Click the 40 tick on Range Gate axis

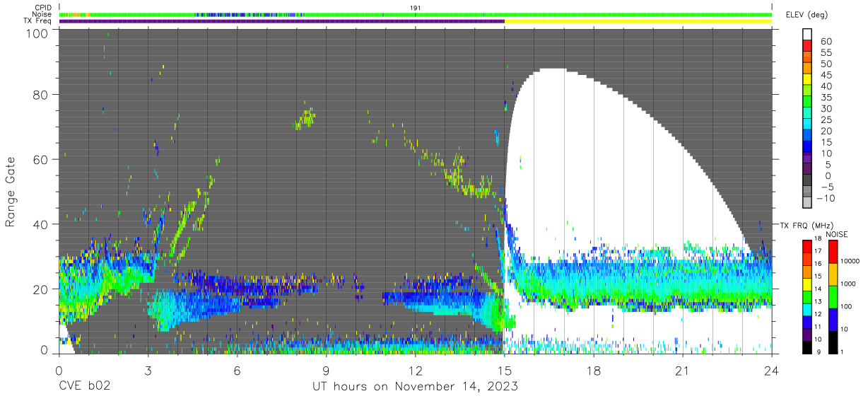click(41, 224)
